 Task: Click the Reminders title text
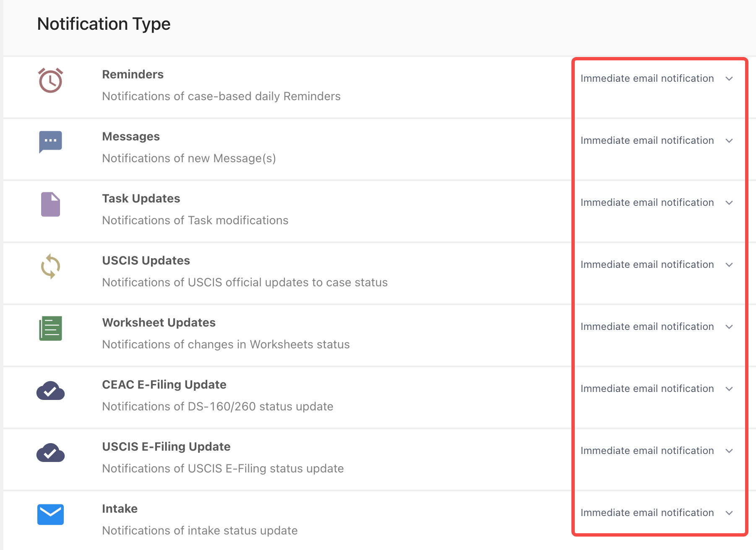click(133, 74)
